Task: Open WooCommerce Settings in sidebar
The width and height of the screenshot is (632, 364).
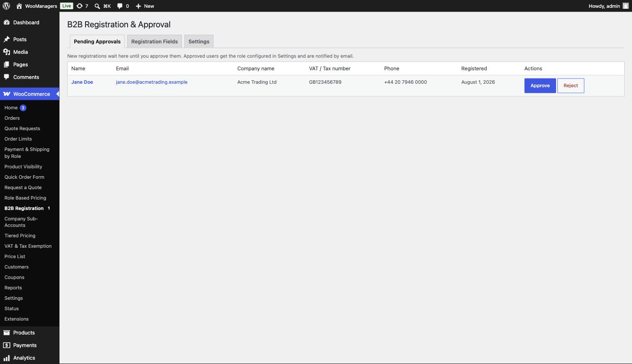Action: pos(13,298)
